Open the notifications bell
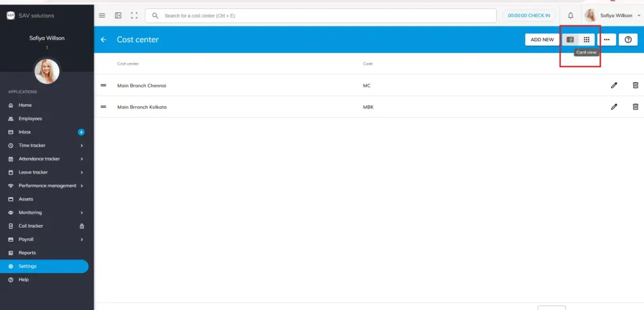Image resolution: width=644 pixels, height=310 pixels. point(570,15)
